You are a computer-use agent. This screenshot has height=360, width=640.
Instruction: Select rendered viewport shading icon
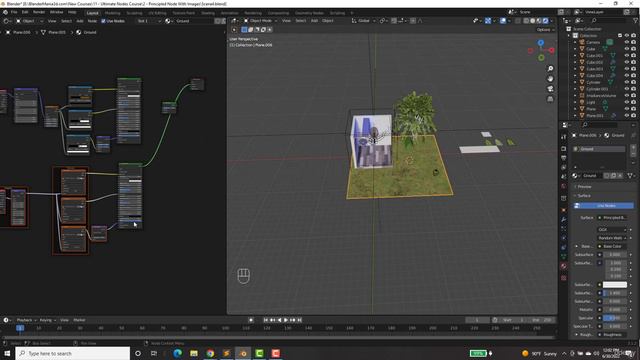545,20
